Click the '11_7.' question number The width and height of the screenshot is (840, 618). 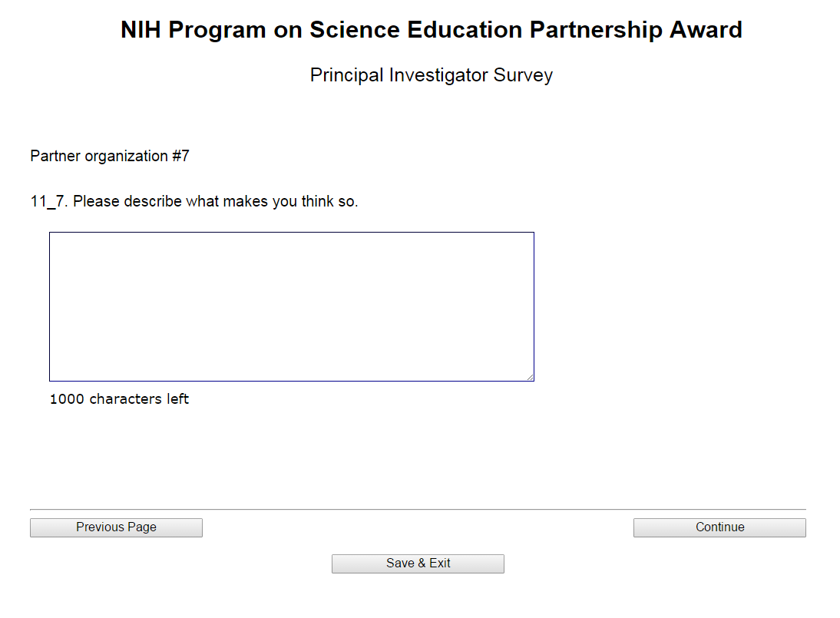(x=49, y=202)
